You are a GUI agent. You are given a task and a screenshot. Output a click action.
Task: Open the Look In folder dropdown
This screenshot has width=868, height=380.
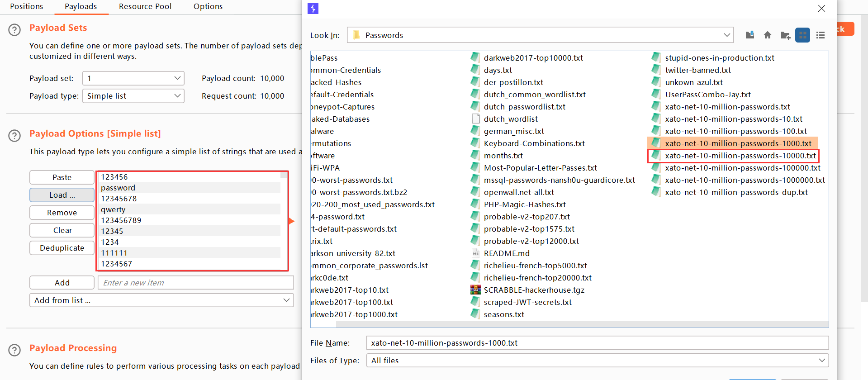click(540, 35)
